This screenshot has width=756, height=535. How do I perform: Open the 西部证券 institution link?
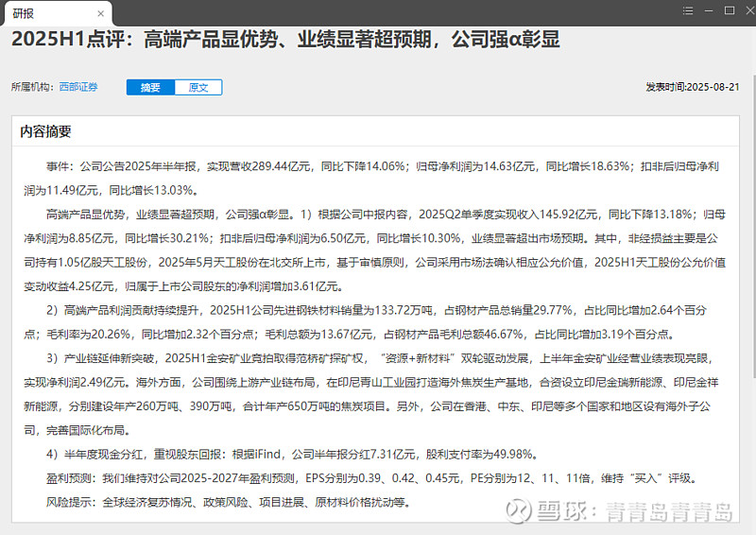[78, 87]
